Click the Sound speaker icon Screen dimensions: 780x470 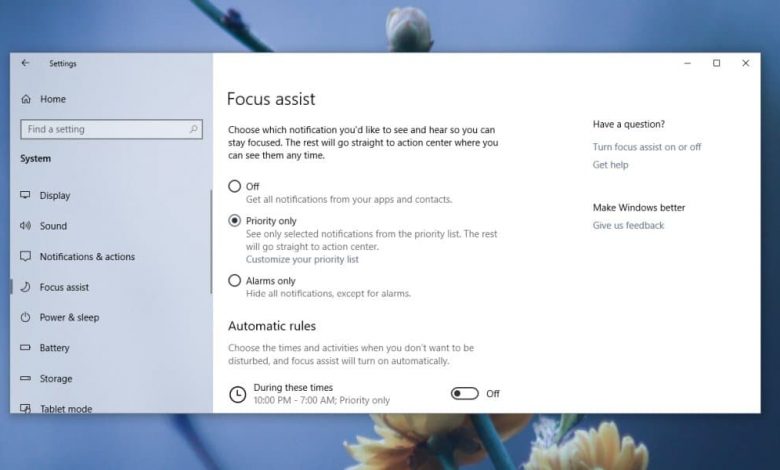coord(25,226)
